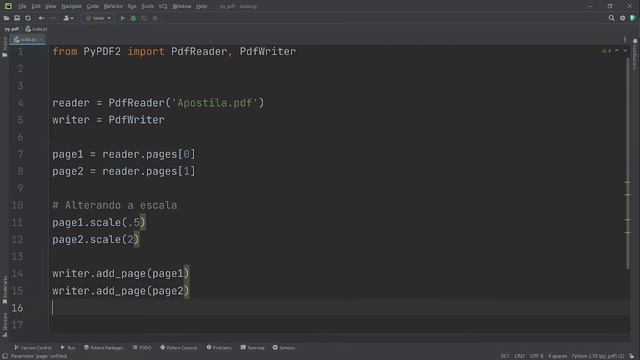This screenshot has width=640, height=360.
Task: Click the Forward navigation arrow
Action: pos(53,18)
